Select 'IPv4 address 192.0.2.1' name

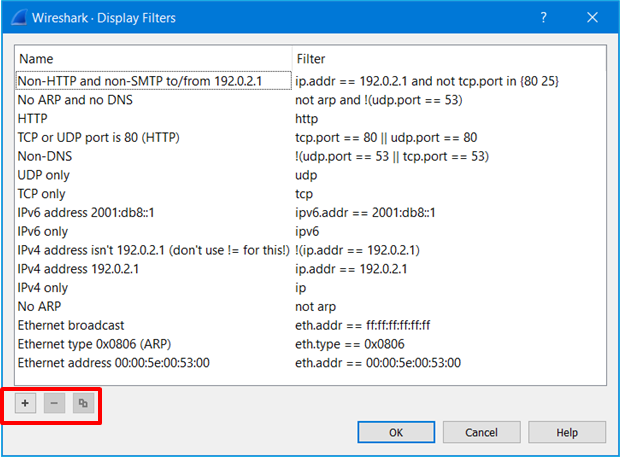pyautogui.click(x=78, y=269)
